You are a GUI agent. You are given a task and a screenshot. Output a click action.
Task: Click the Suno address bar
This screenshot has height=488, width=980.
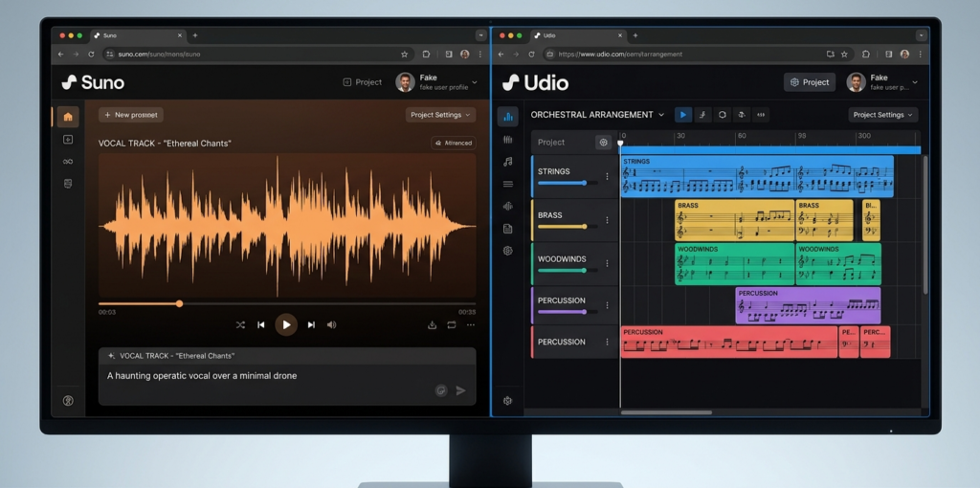point(255,55)
